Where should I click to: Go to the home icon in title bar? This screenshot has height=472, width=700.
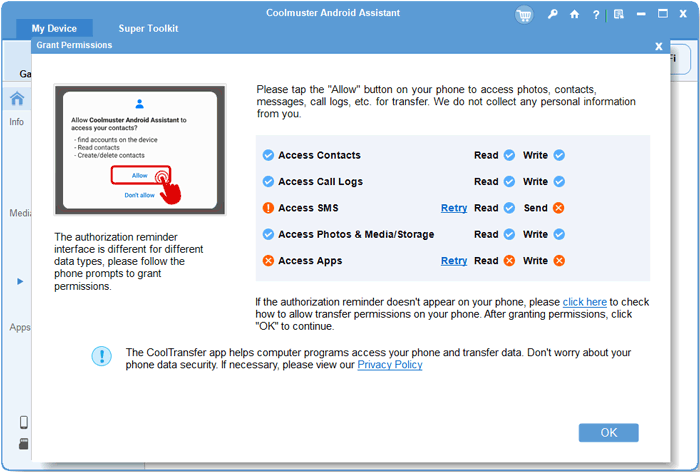575,14
